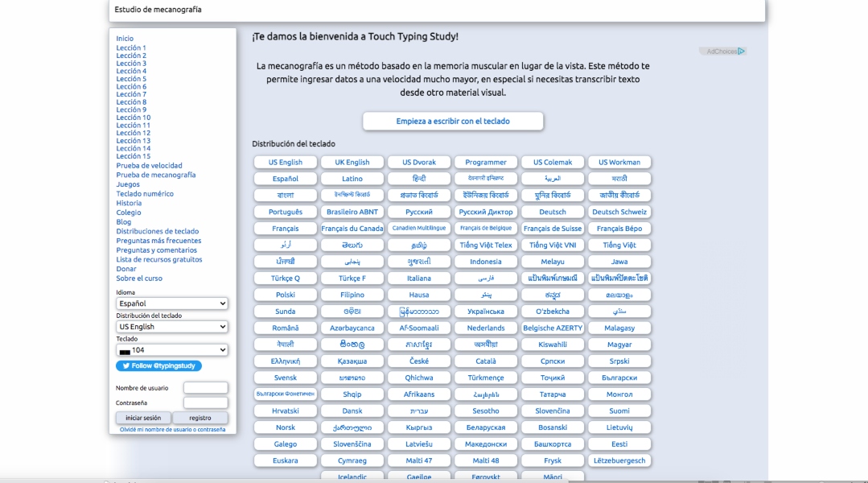Viewport: 868px width, 483px height.
Task: Select the Italiana layout
Action: (419, 279)
